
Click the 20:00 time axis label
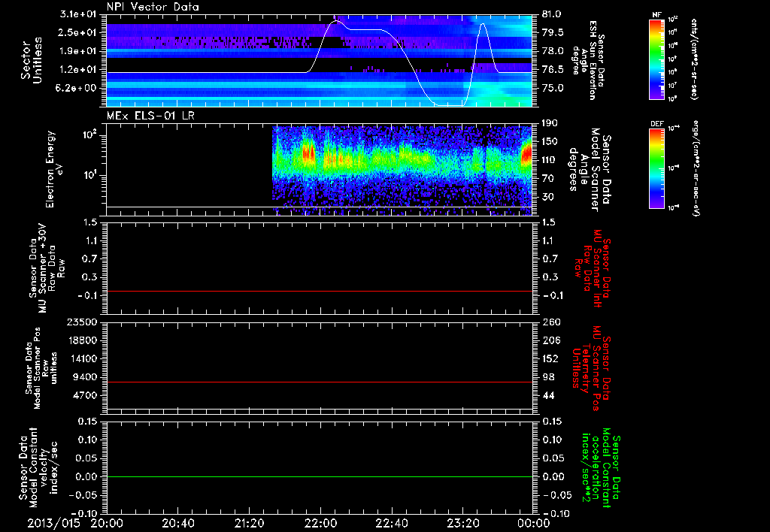click(107, 523)
